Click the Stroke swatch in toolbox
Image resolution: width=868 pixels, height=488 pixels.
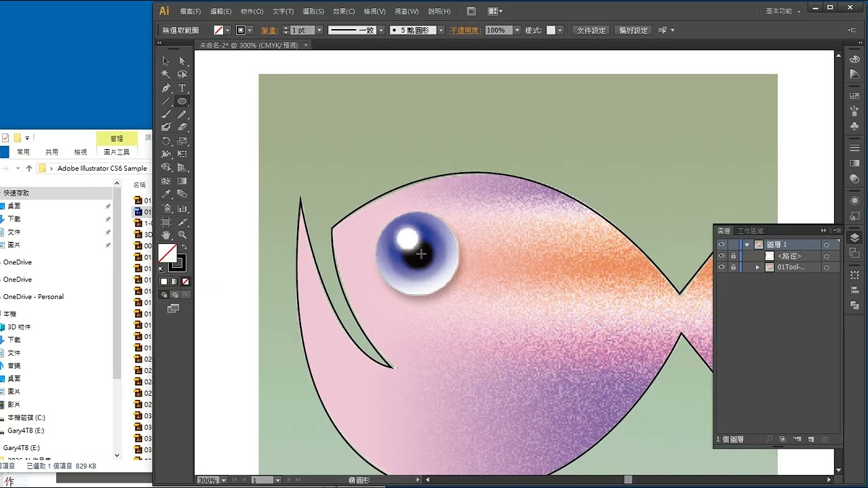click(178, 263)
